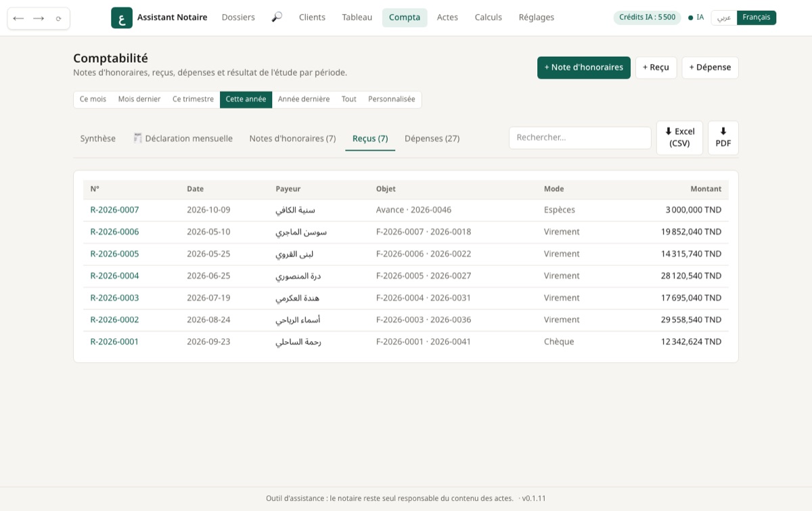Filter the period to Ce mois
The image size is (812, 511).
pos(93,99)
